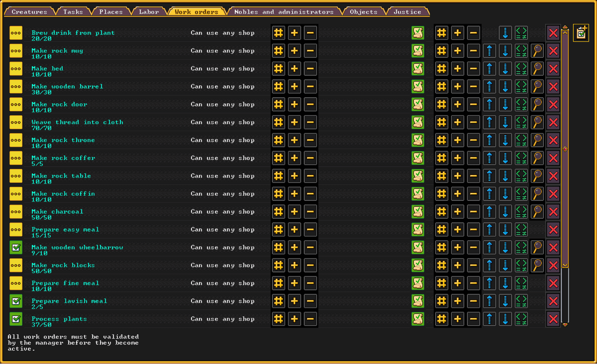Open the Creatures tab
This screenshot has height=364, width=597.
coord(29,12)
